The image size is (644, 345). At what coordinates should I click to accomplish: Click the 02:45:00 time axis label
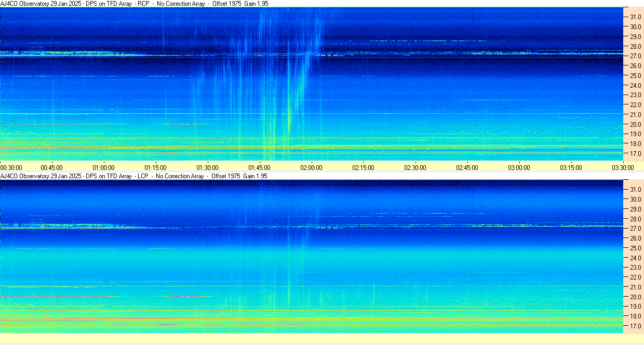pyautogui.click(x=467, y=167)
